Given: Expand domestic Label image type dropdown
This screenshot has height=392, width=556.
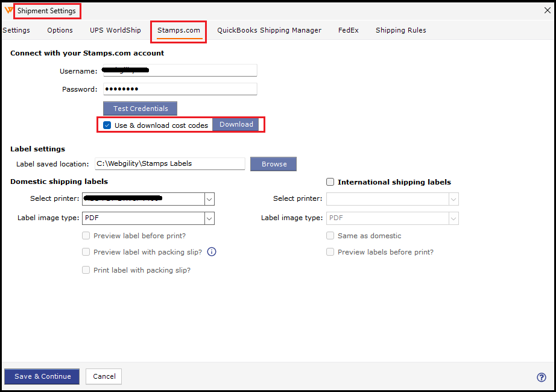Looking at the screenshot, I should tap(209, 218).
